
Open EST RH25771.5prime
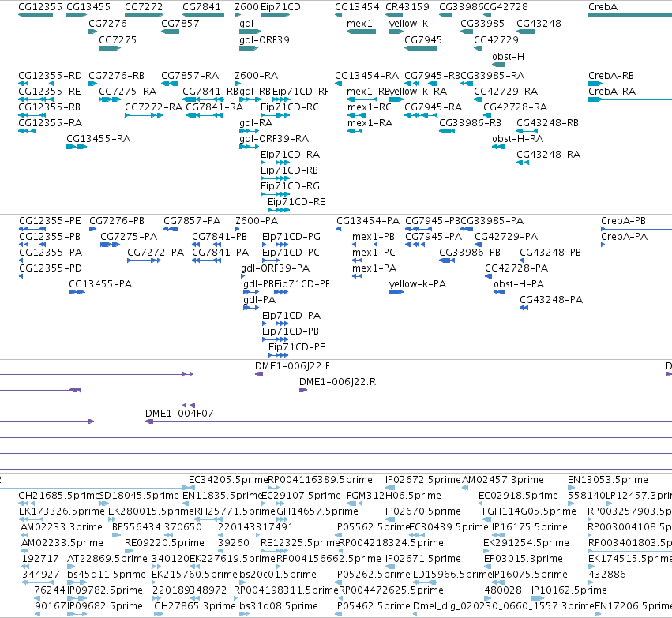pyautogui.click(x=235, y=511)
